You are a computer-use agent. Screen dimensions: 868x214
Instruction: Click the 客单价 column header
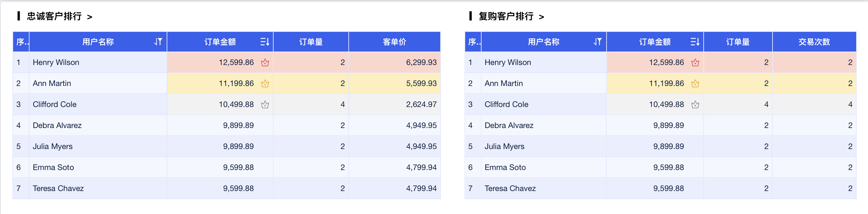click(x=394, y=42)
